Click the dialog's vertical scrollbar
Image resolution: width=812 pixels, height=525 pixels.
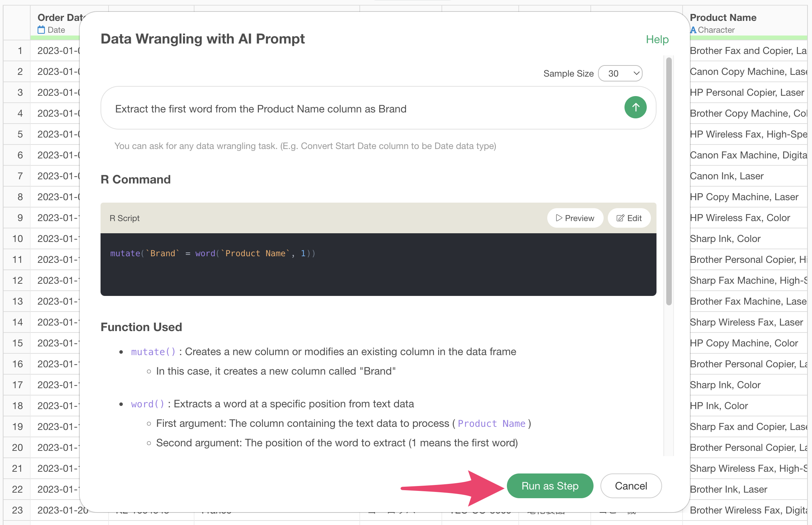coord(669,181)
